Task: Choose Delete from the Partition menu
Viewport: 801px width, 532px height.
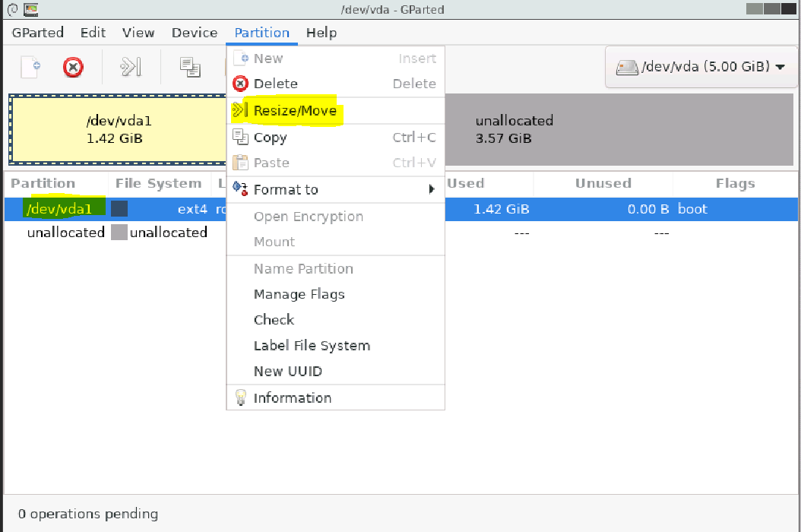Action: (336, 84)
